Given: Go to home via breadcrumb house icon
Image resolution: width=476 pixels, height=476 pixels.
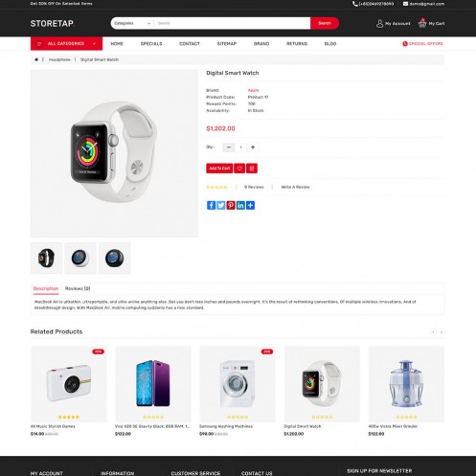Looking at the screenshot, I should pyautogui.click(x=36, y=59).
